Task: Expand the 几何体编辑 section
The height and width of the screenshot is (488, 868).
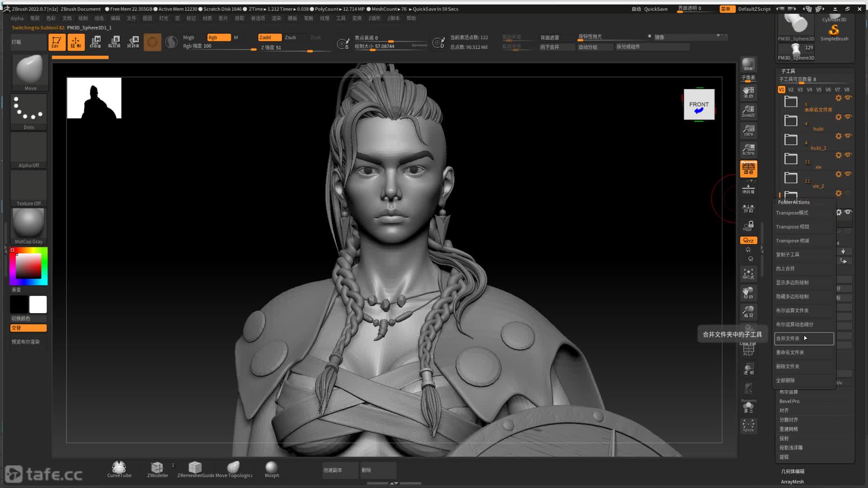Action: click(793, 471)
